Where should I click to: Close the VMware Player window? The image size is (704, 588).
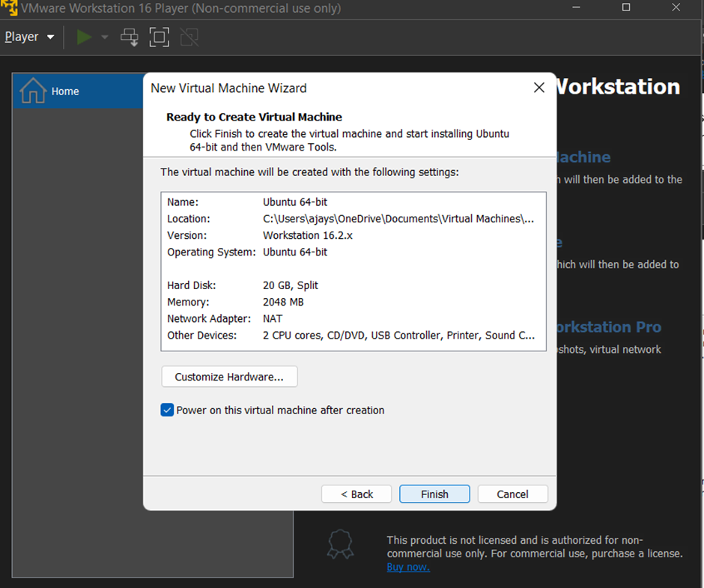tap(676, 7)
